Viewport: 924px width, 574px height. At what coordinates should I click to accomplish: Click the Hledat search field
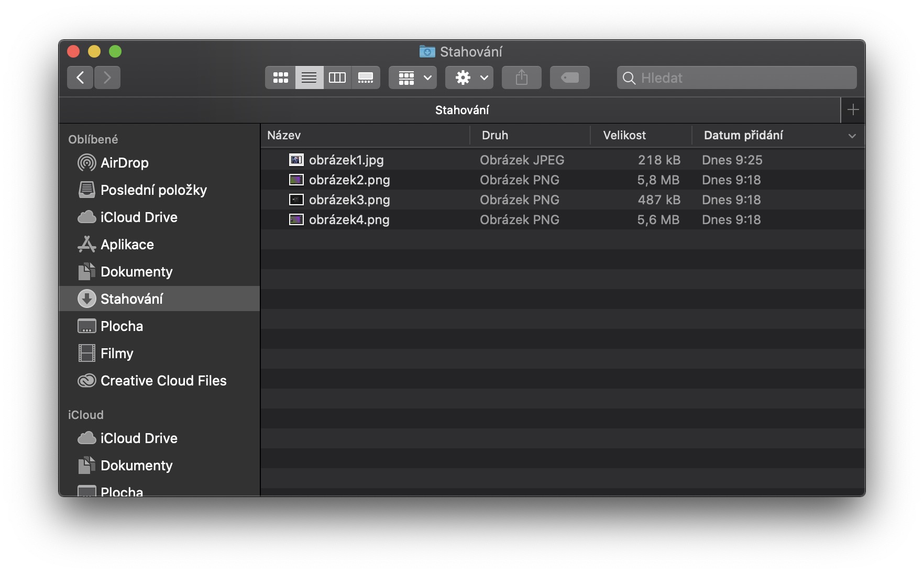tap(744, 78)
